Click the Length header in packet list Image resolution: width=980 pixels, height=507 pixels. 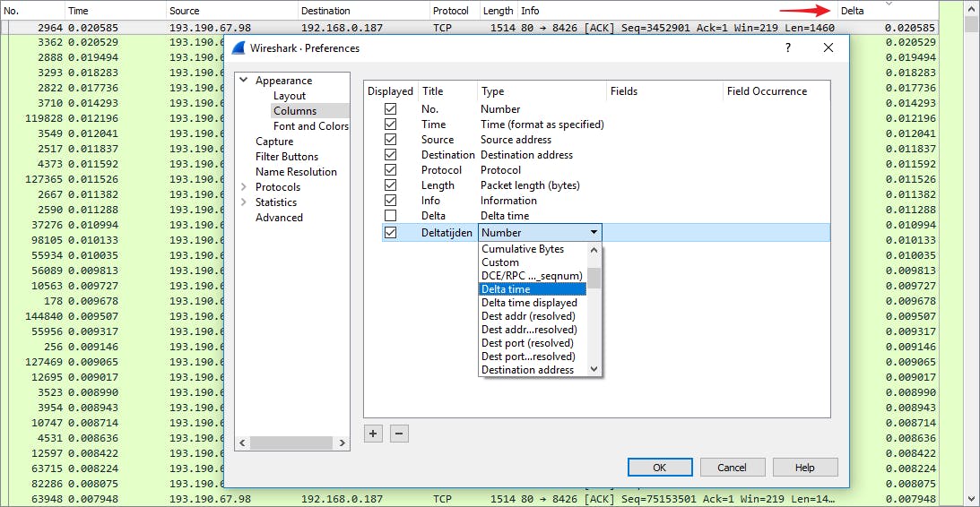(x=499, y=11)
